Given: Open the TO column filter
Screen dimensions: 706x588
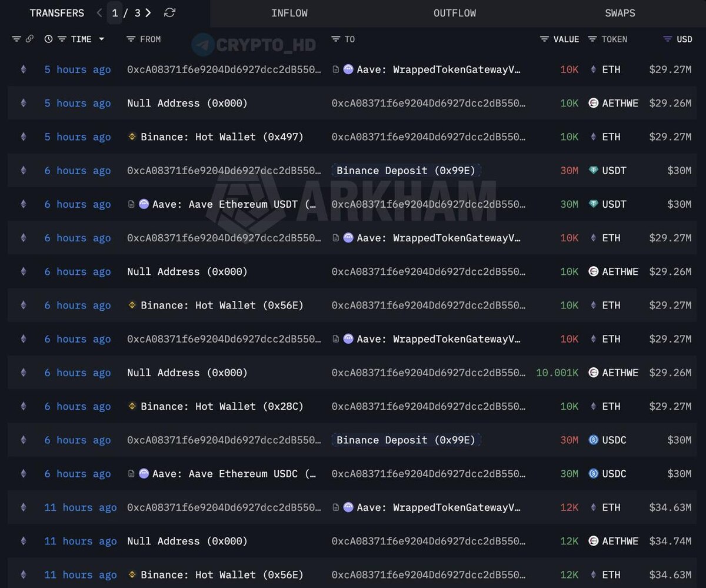Looking at the screenshot, I should point(336,39).
